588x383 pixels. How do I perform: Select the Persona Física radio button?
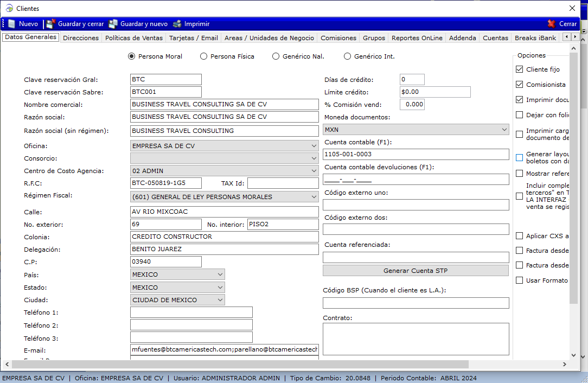(204, 56)
